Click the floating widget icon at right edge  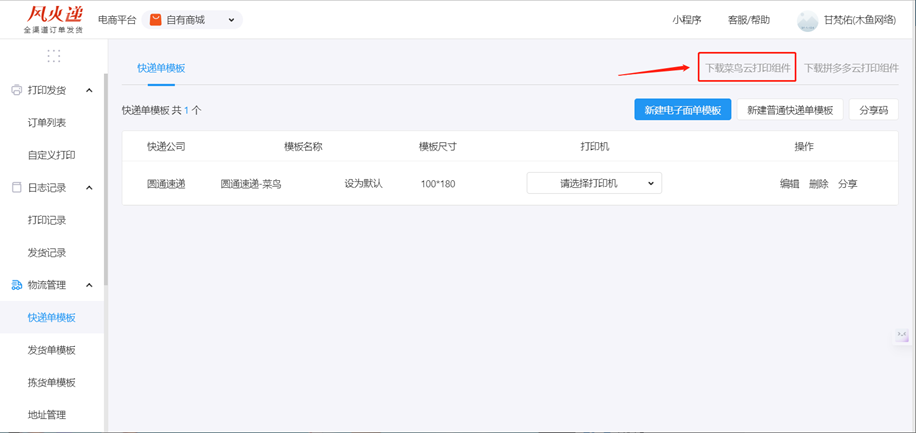coord(903,335)
